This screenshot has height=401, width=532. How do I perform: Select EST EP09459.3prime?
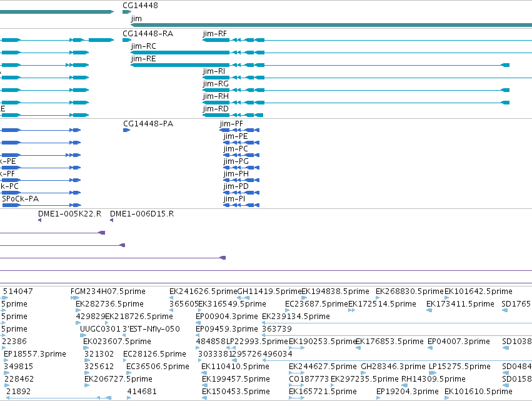227,329
